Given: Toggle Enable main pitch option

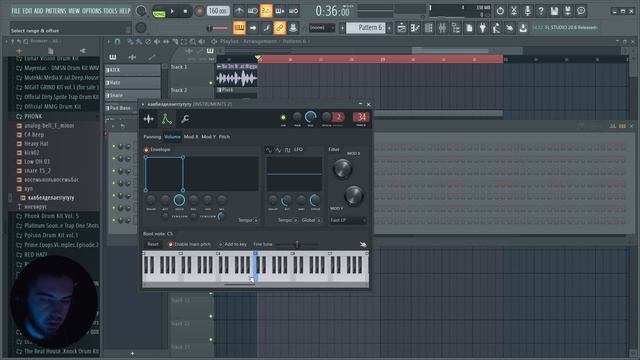Looking at the screenshot, I should click(190, 244).
